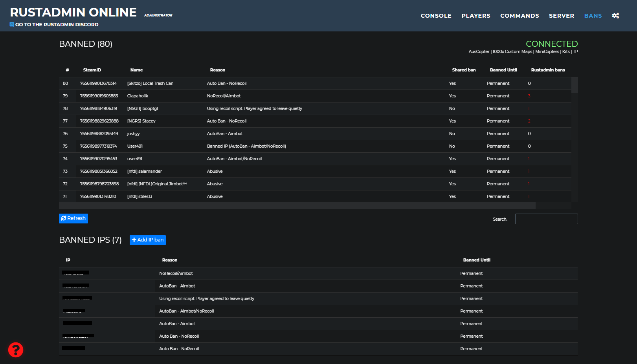Switch to the Server tab
Image resolution: width=637 pixels, height=364 pixels.
(562, 16)
